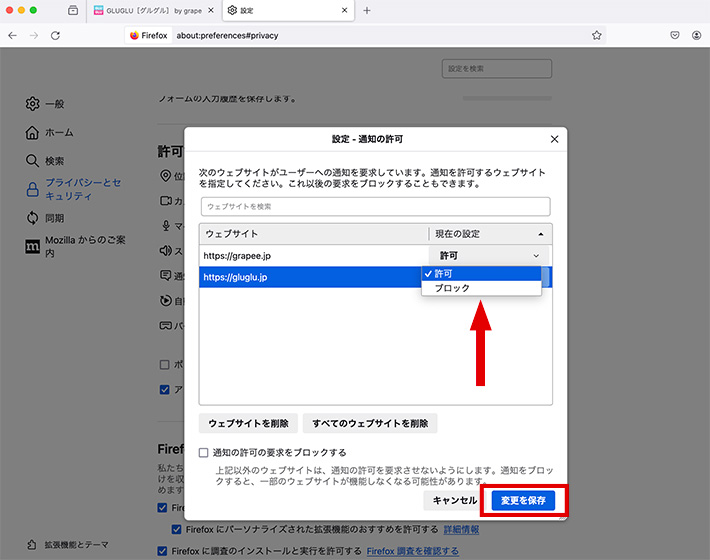Click the ウェブサイトを検索 field in the dialog
This screenshot has width=710, height=560.
tap(375, 206)
